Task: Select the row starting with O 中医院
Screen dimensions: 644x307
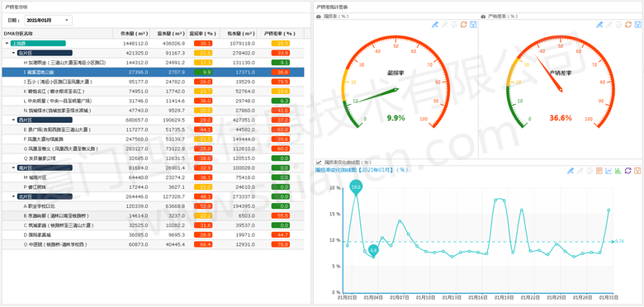Action: [x=153, y=244]
